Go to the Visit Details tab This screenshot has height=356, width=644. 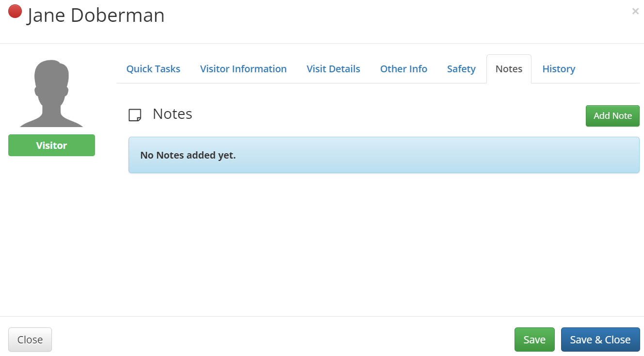click(x=333, y=69)
